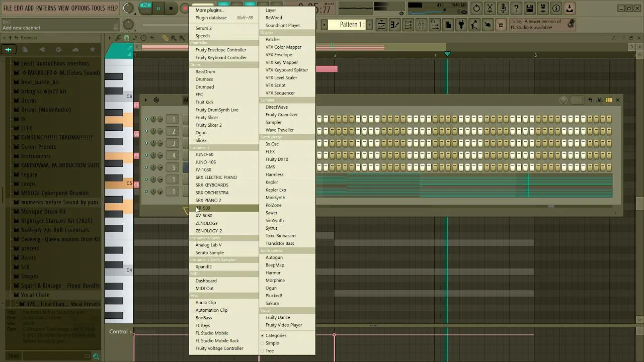
Task: Open help via the question mark icon
Action: click(x=516, y=9)
